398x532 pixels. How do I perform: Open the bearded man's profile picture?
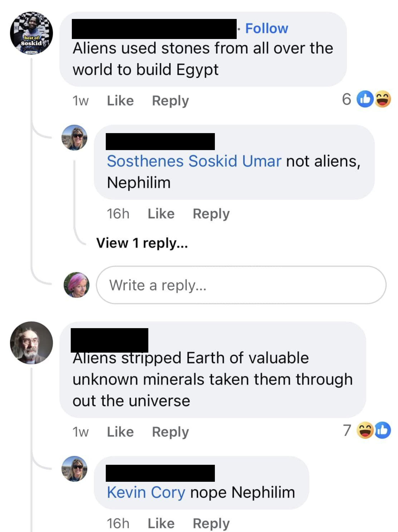[x=31, y=343]
